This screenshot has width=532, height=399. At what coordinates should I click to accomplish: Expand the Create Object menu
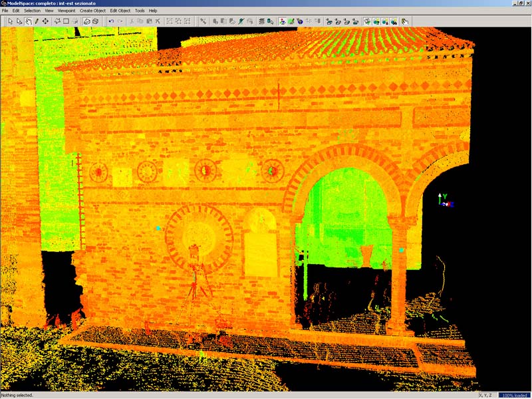pos(93,11)
